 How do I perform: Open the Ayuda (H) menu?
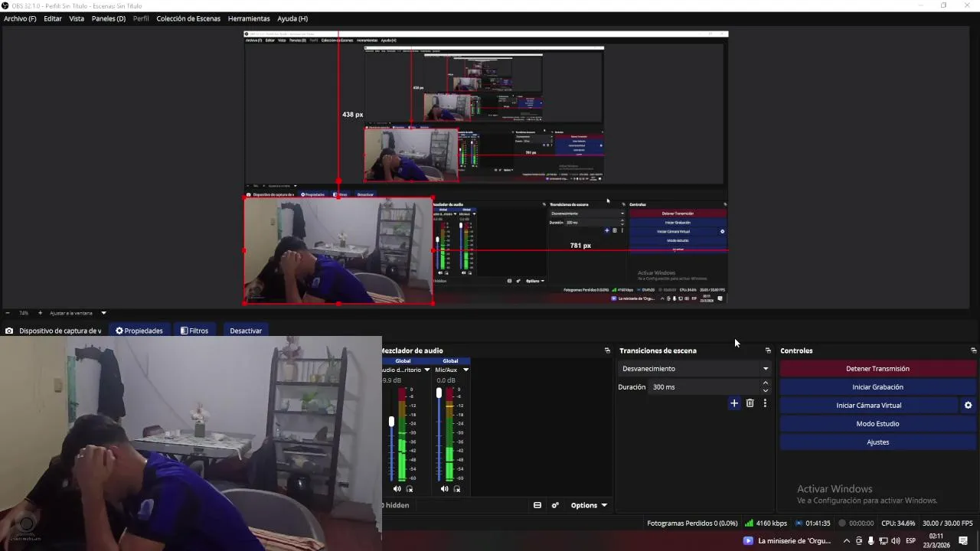pos(292,18)
